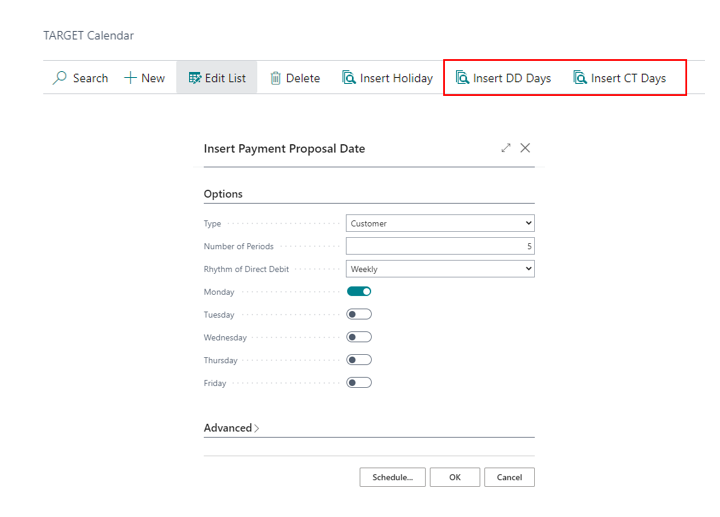Click the Insert CT Days icon
The width and height of the screenshot is (720, 517).
[x=580, y=78]
